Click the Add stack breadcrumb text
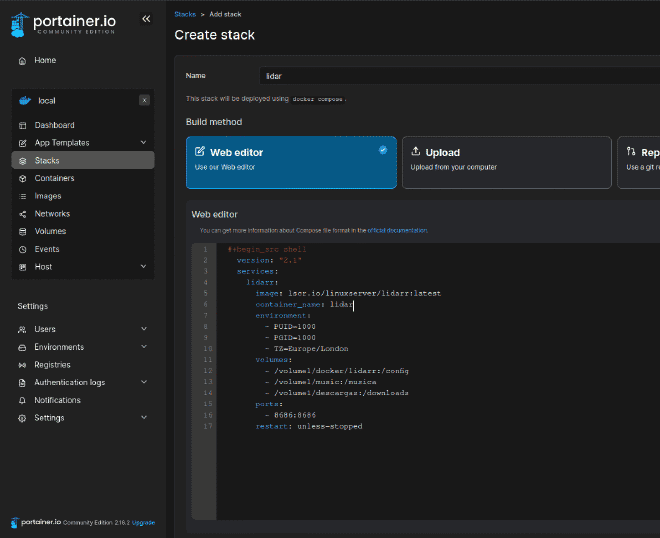660x538 pixels. pos(225,14)
